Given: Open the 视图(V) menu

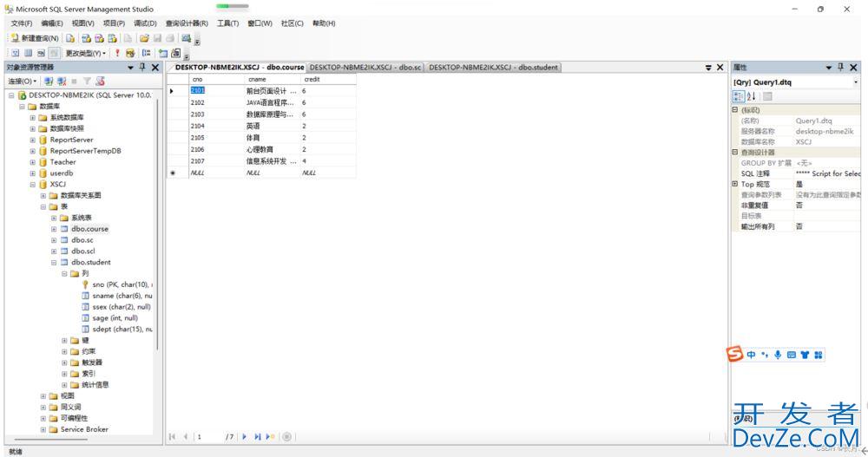Looking at the screenshot, I should click(x=82, y=23).
